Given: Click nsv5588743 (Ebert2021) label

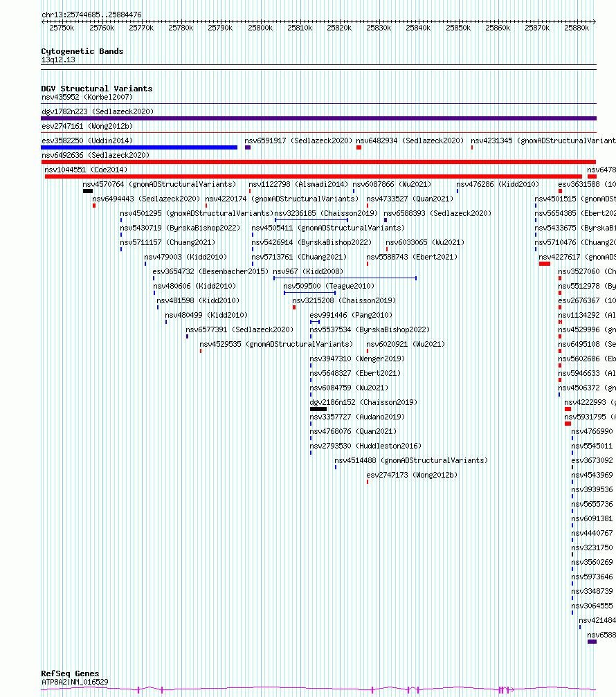Looking at the screenshot, I should pos(412,257).
